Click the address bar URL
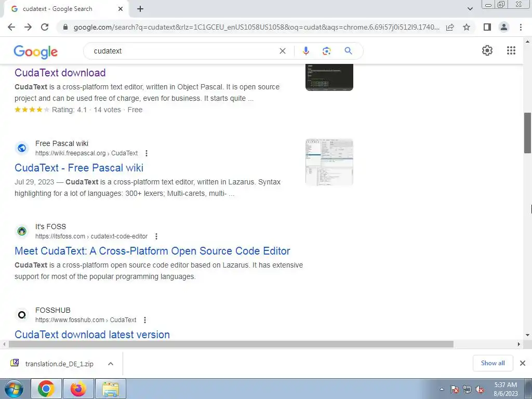 tap(256, 27)
